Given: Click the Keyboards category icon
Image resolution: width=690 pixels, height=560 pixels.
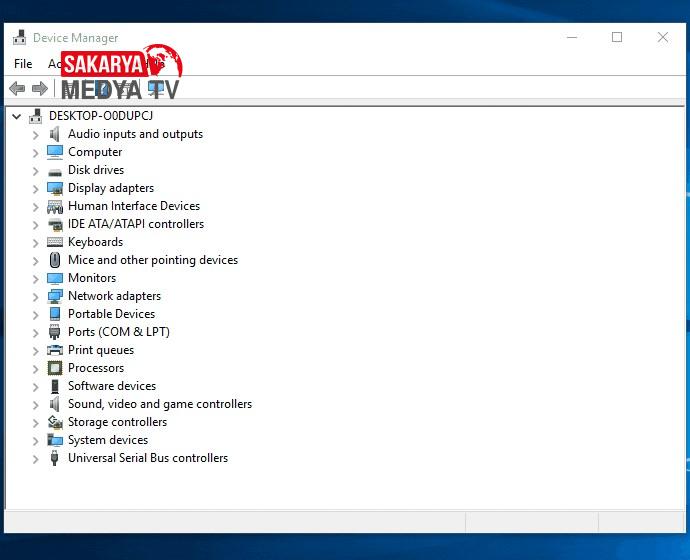Looking at the screenshot, I should point(55,242).
